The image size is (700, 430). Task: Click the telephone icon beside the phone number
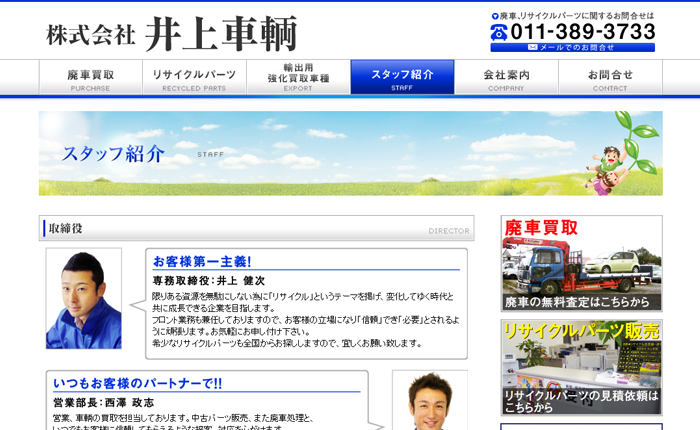tap(499, 32)
